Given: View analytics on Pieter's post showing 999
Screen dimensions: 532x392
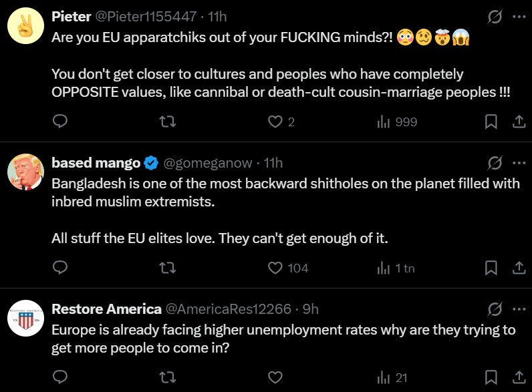Looking at the screenshot, I should [397, 122].
